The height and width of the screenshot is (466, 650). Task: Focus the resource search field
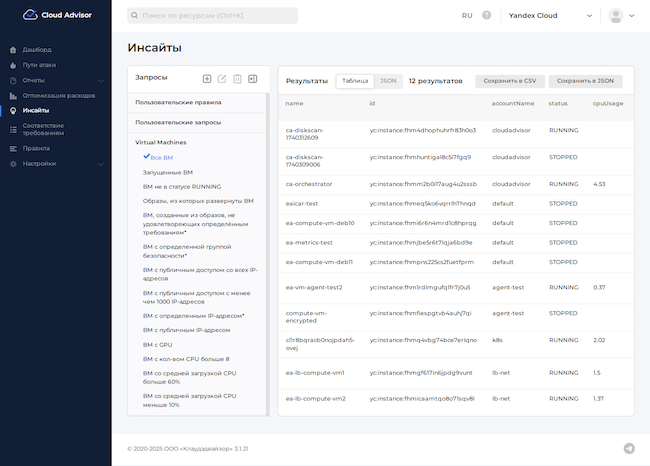tap(213, 16)
